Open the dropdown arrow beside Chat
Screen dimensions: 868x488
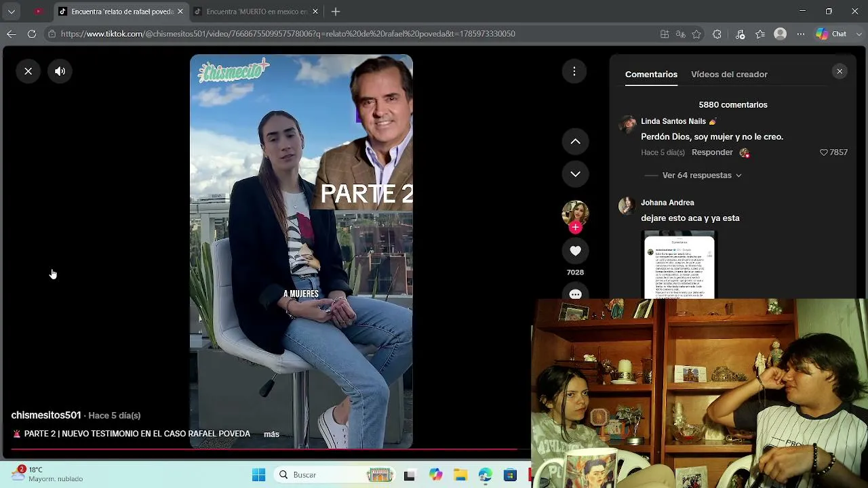pyautogui.click(x=859, y=34)
